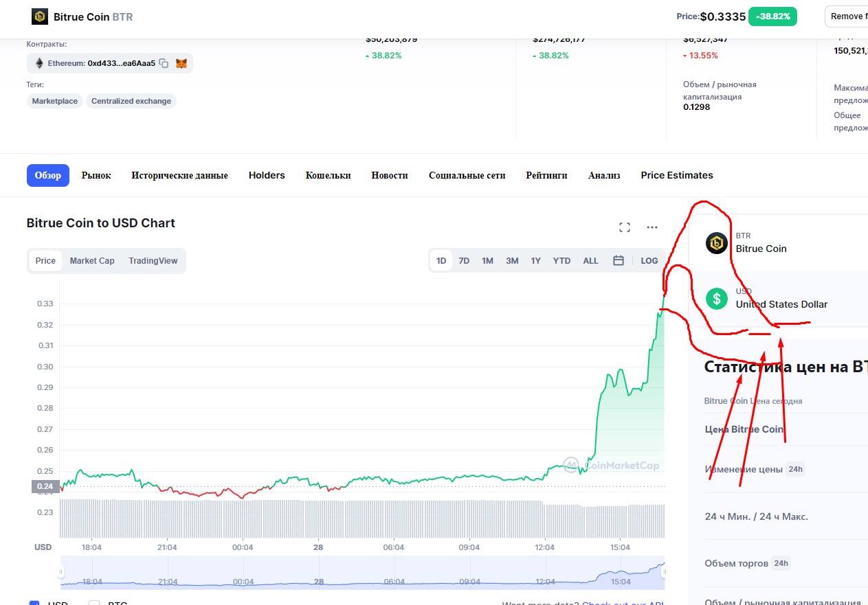Viewport: 868px width, 605px height.
Task: Select the 1Y time range
Action: [x=535, y=261]
